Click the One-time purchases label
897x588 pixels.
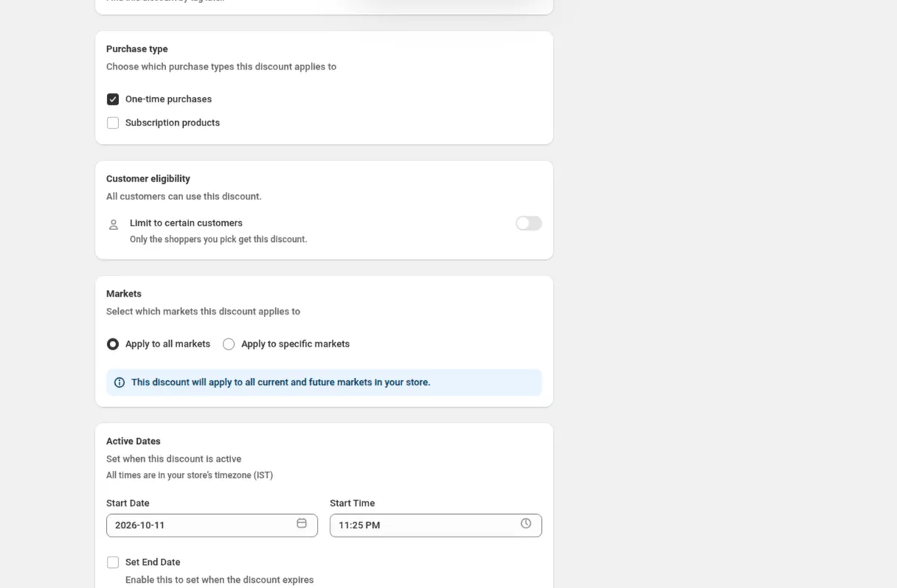168,99
